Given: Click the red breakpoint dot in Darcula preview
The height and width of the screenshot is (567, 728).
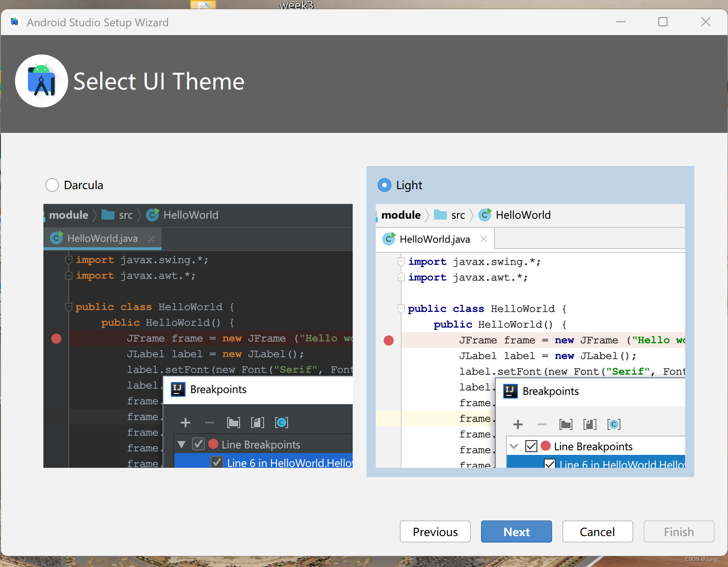Looking at the screenshot, I should (56, 339).
